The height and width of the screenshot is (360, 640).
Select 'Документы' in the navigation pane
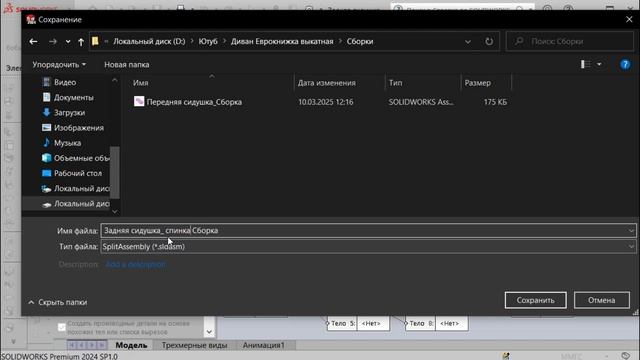point(73,97)
